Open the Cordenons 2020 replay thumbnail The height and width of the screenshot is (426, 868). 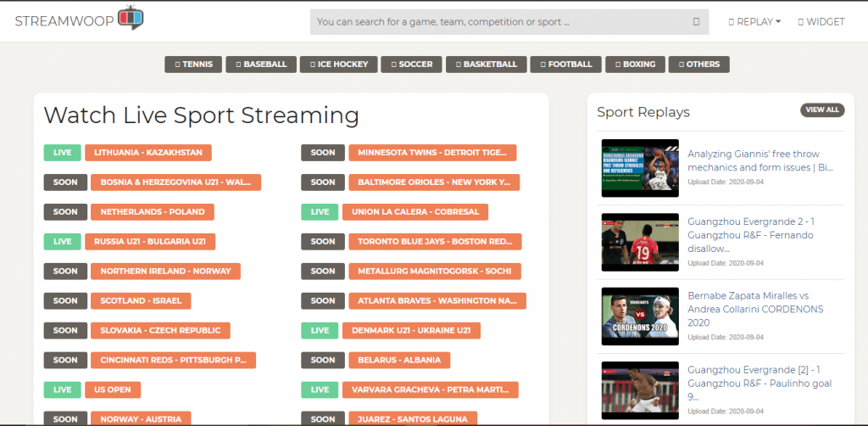coord(640,317)
